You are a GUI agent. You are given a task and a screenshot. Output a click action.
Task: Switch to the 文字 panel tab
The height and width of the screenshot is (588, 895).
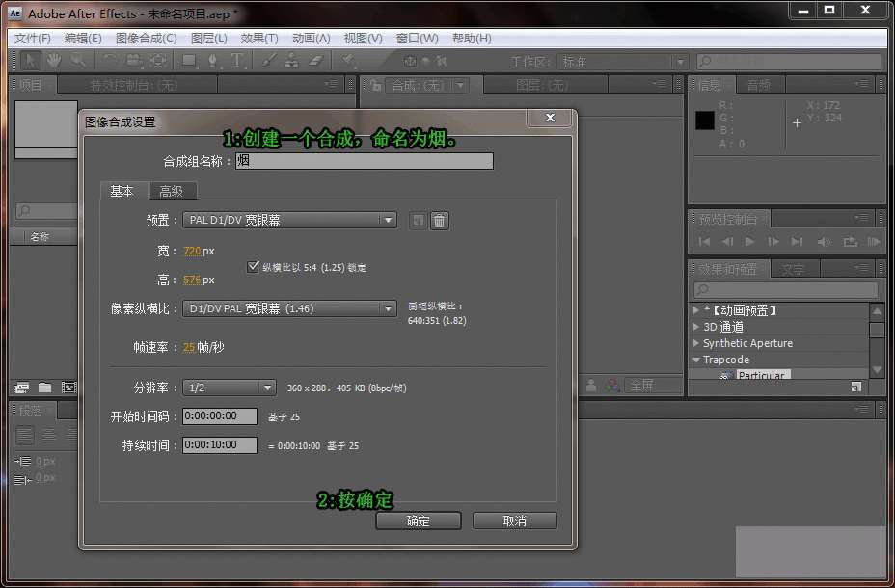click(793, 269)
